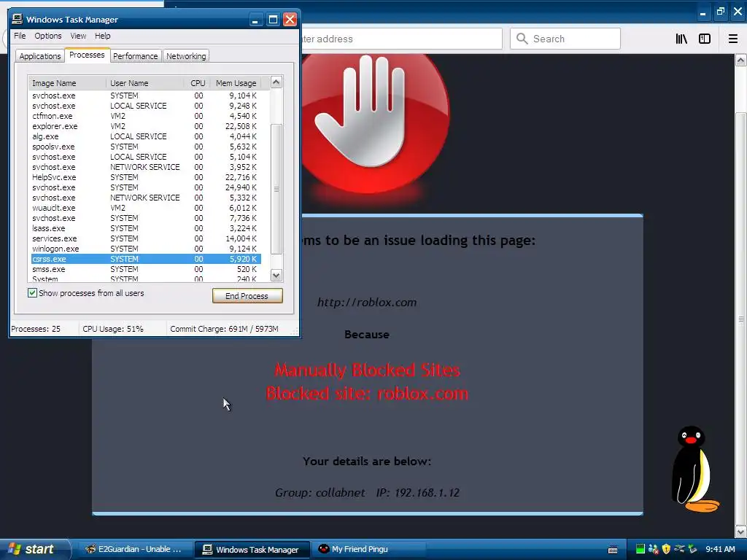Close the Windows Task Manager window

290,20
